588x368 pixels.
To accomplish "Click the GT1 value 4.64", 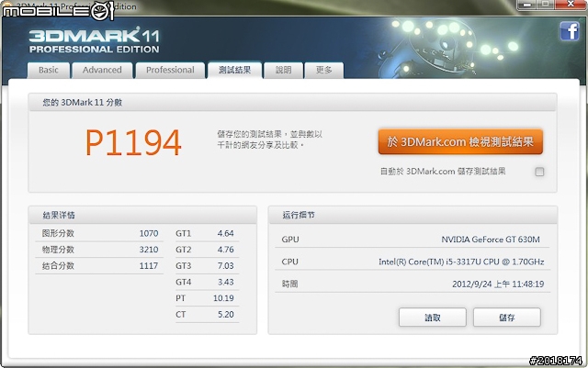I will [x=226, y=233].
